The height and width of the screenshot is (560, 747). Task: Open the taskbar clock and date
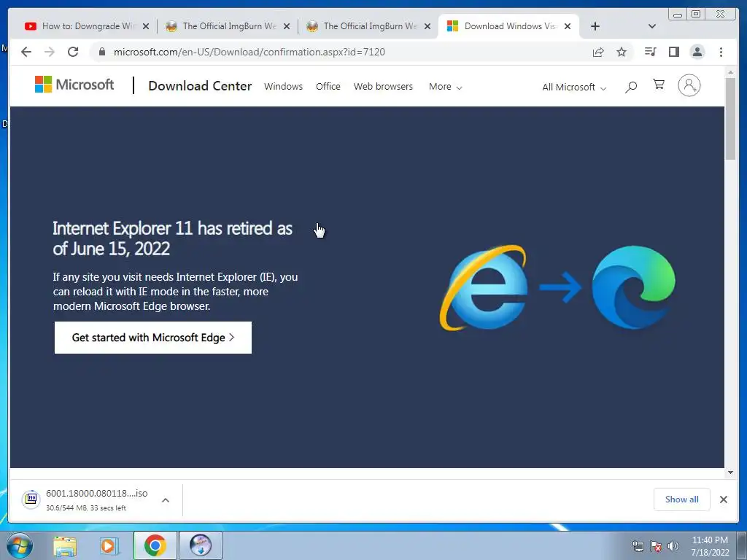(x=710, y=546)
